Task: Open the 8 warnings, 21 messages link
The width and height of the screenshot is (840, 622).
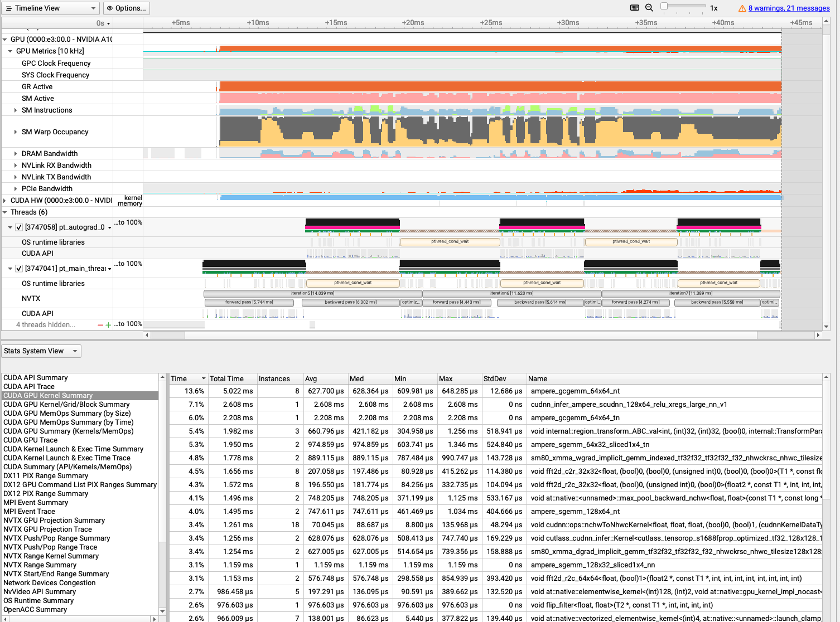Action: (x=789, y=8)
